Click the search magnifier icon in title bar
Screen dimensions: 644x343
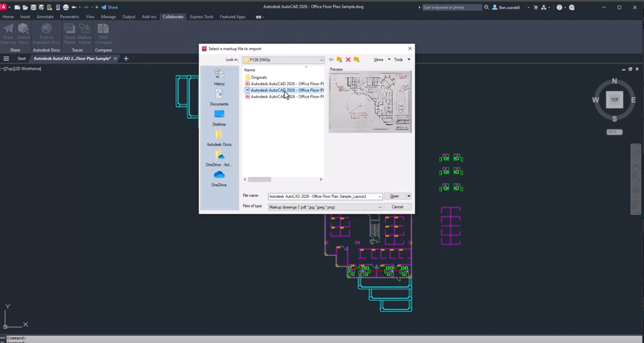click(486, 7)
